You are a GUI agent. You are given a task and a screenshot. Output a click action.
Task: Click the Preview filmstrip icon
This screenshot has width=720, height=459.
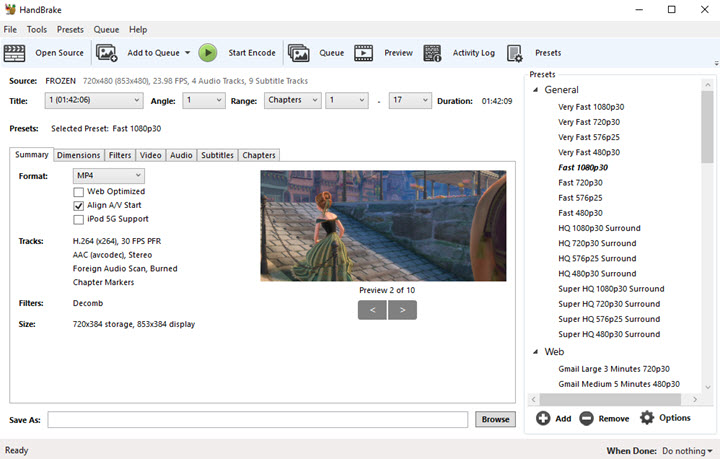coord(363,53)
